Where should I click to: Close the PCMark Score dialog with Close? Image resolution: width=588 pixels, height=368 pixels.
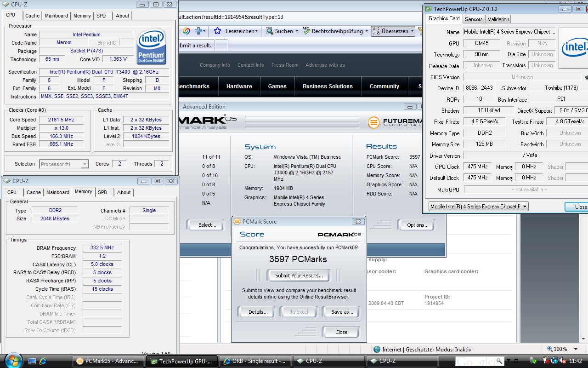(x=341, y=332)
